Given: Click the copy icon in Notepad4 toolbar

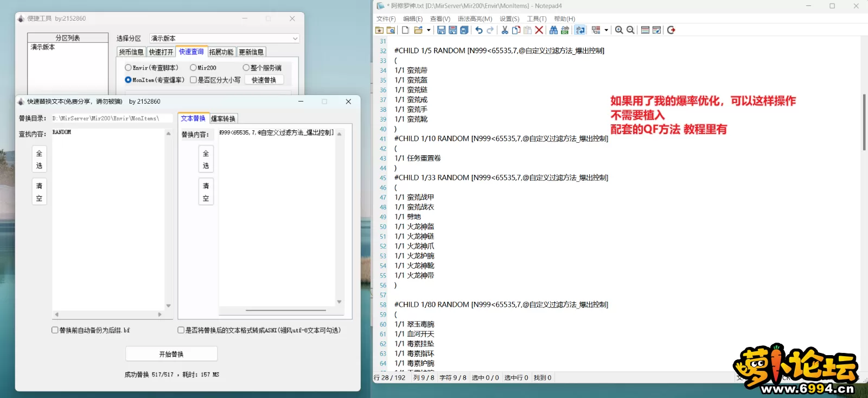Looking at the screenshot, I should [516, 30].
